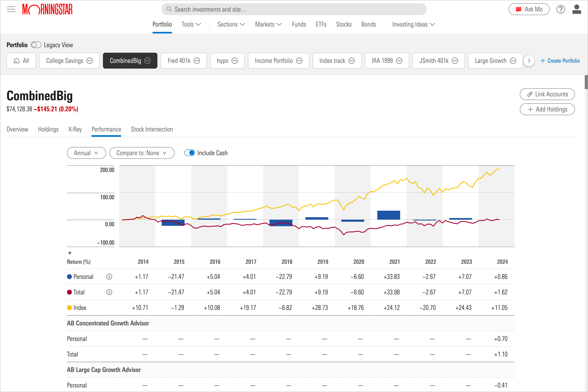Turn off Include Cash toggle
Screen dimensions: 588x392
(189, 153)
